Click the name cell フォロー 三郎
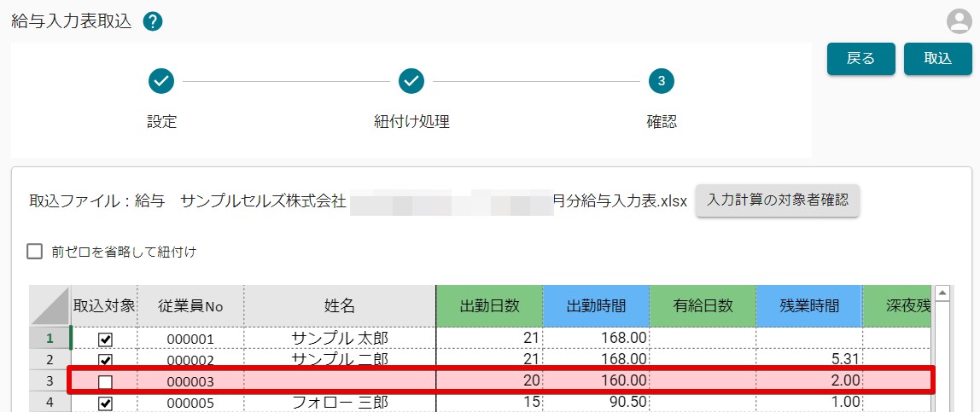The height and width of the screenshot is (412, 980). click(340, 402)
